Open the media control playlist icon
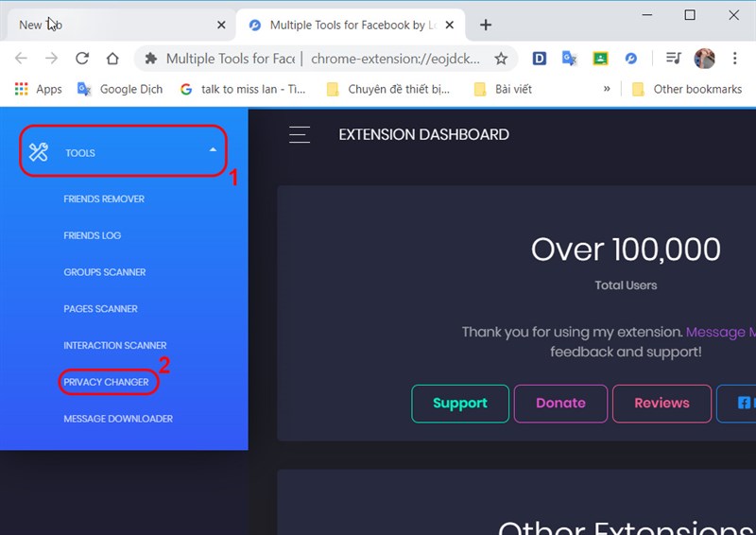 click(673, 59)
